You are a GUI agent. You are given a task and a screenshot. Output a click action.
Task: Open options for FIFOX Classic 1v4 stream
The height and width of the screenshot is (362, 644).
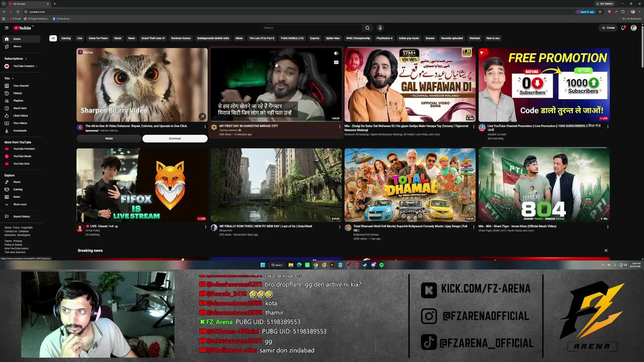pyautogui.click(x=205, y=227)
